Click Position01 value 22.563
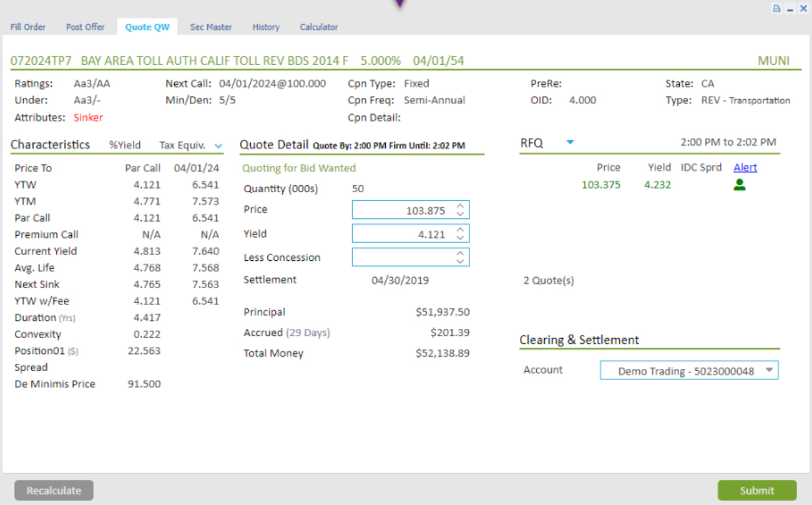812x505 pixels. click(x=144, y=351)
